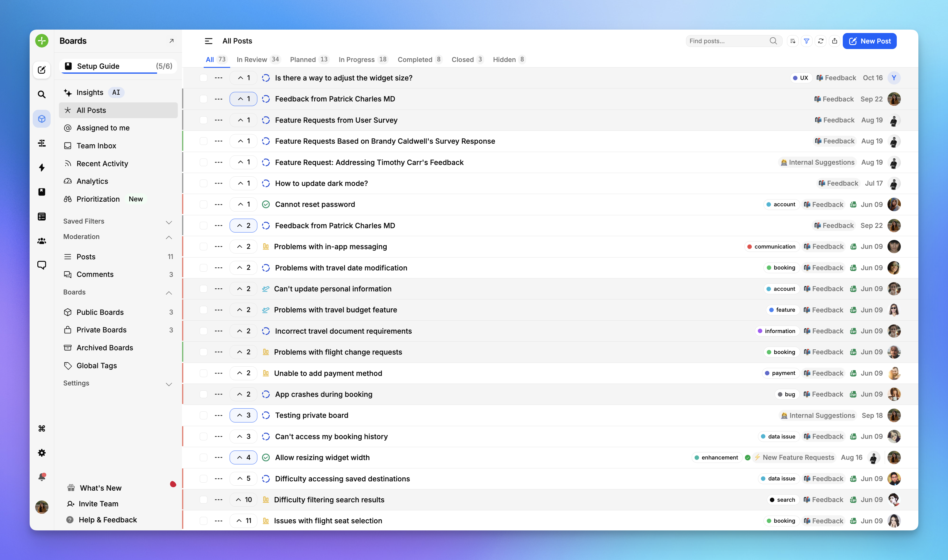Tick the checkbox on Testing private board
Image resolution: width=948 pixels, height=560 pixels.
pos(203,415)
